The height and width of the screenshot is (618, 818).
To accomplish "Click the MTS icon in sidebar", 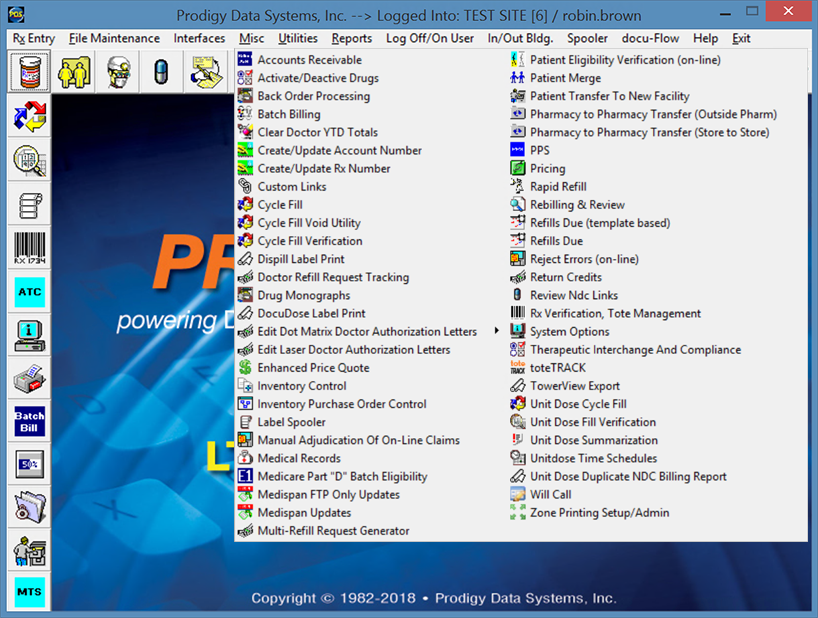I will point(30,592).
